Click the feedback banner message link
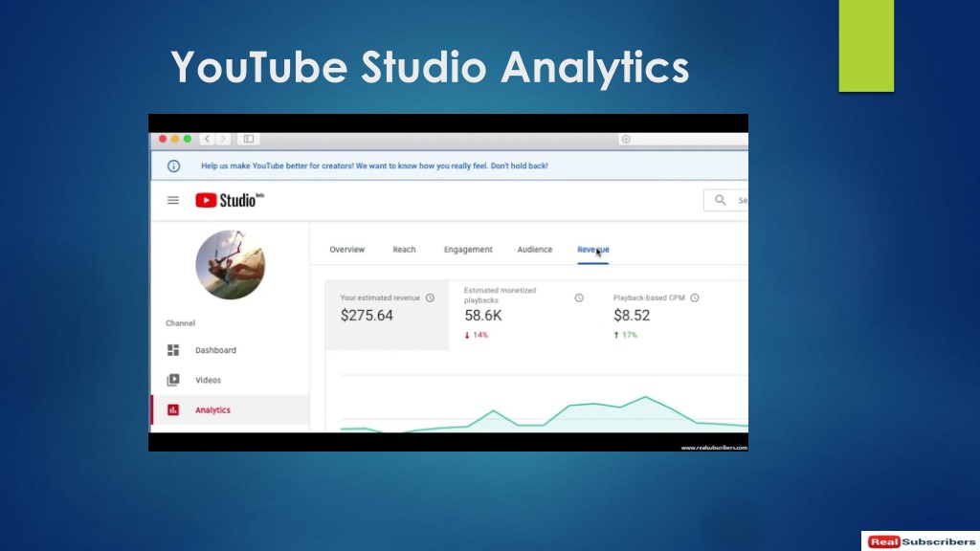Viewport: 980px width, 551px height. pos(374,166)
